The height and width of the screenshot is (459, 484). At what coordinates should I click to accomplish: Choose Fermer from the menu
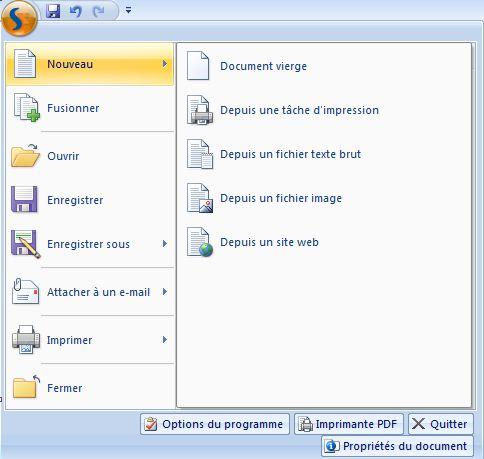click(x=90, y=388)
